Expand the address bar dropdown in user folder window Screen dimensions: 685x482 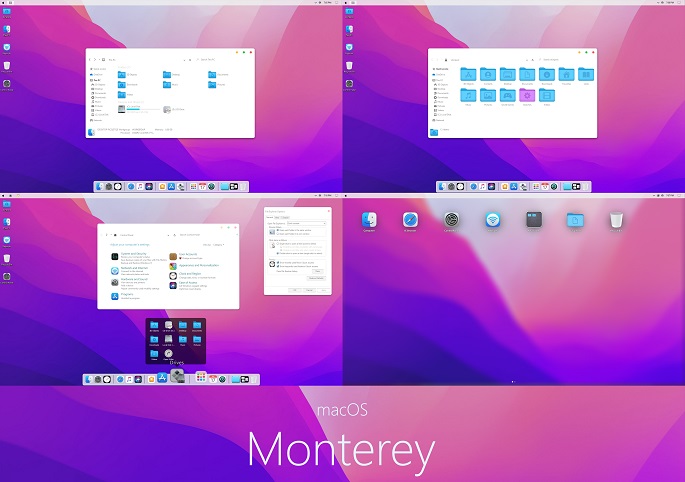tap(527, 60)
